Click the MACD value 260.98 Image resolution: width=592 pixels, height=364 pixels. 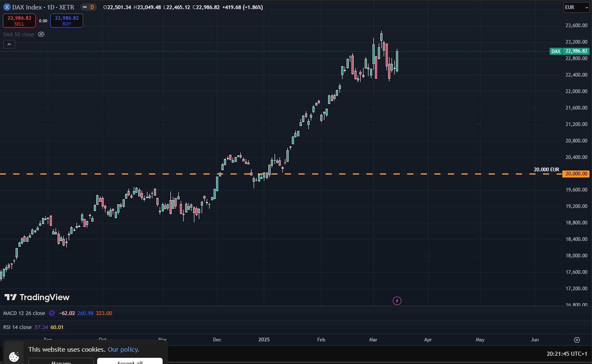pyautogui.click(x=85, y=313)
